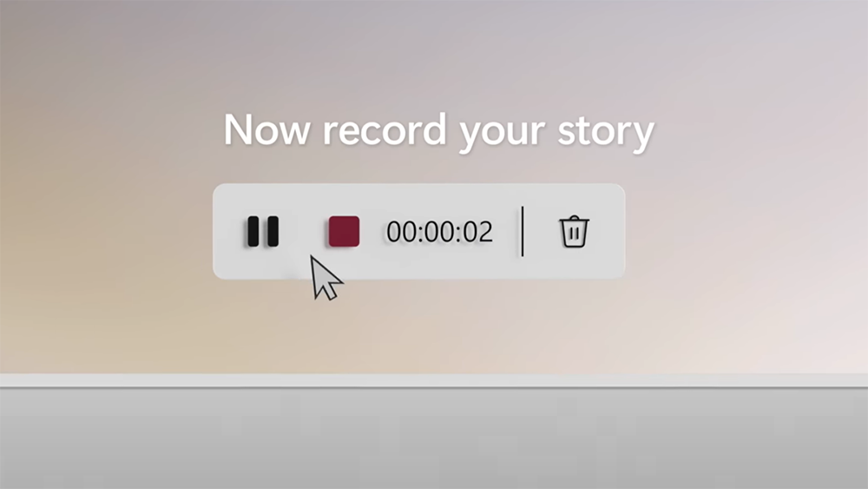Click the word "record" in the heading
Viewport: 868px width, 489px height.
click(x=385, y=130)
